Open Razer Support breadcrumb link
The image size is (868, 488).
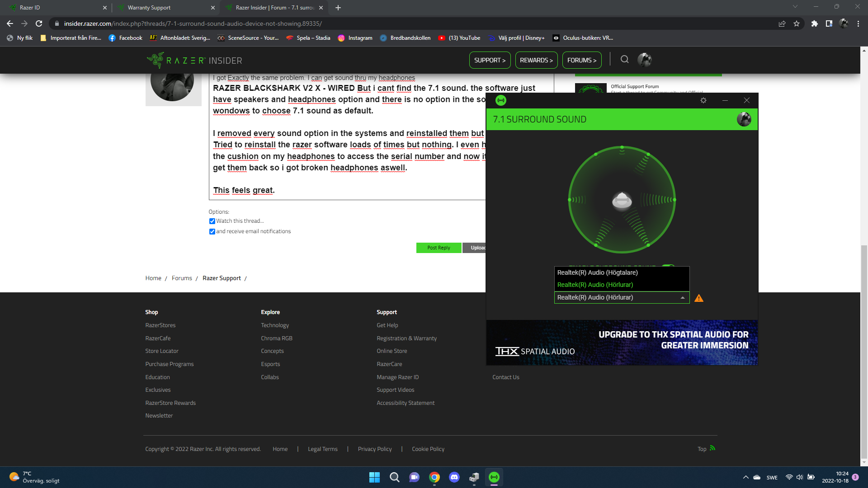click(222, 278)
